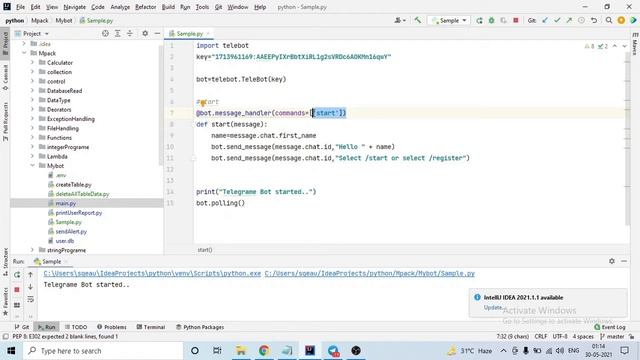640x360 pixels.
Task: Rerun 'Sample' from the top toolbar
Action: pyautogui.click(x=479, y=20)
